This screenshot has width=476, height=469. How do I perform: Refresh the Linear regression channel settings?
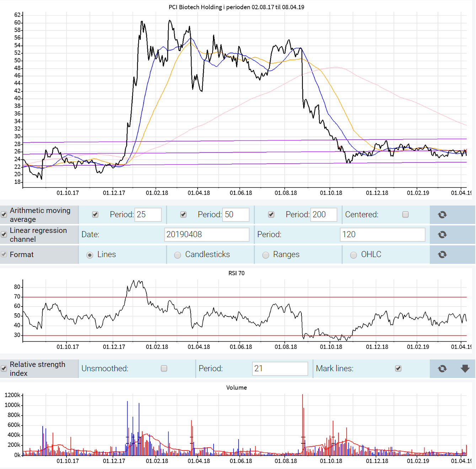[442, 235]
